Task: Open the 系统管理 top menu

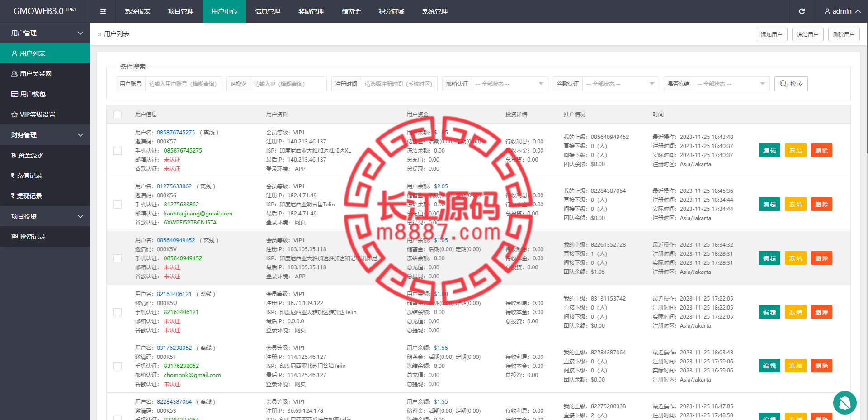Action: [435, 11]
